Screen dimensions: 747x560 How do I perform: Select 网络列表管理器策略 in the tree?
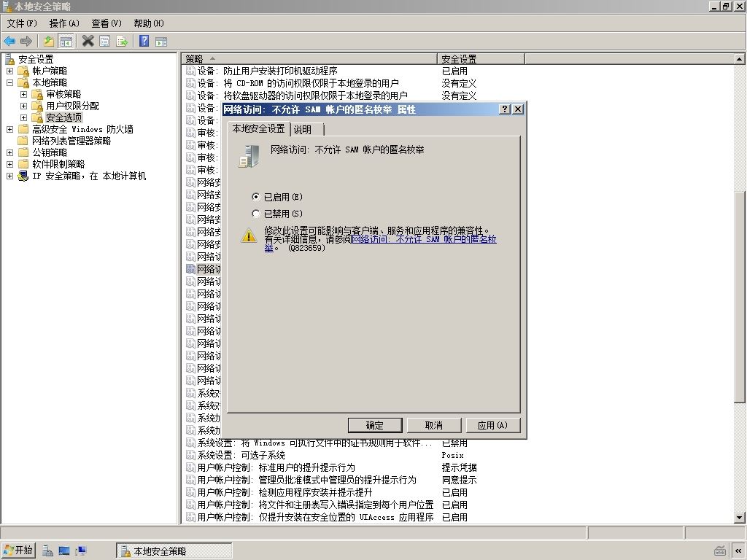(71, 141)
